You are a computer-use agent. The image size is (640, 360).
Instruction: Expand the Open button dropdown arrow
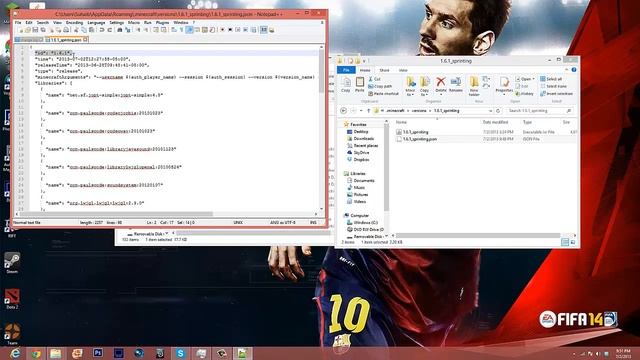pyautogui.click(x=533, y=79)
